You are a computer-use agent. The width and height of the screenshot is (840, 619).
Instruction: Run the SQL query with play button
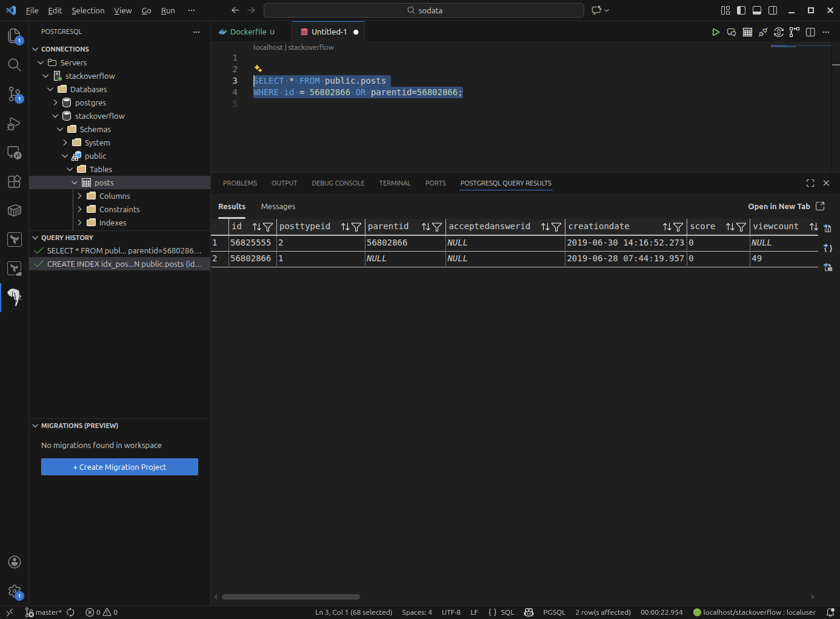716,32
